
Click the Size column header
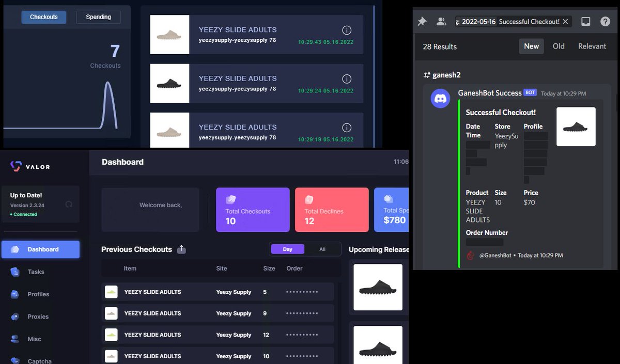pos(269,268)
